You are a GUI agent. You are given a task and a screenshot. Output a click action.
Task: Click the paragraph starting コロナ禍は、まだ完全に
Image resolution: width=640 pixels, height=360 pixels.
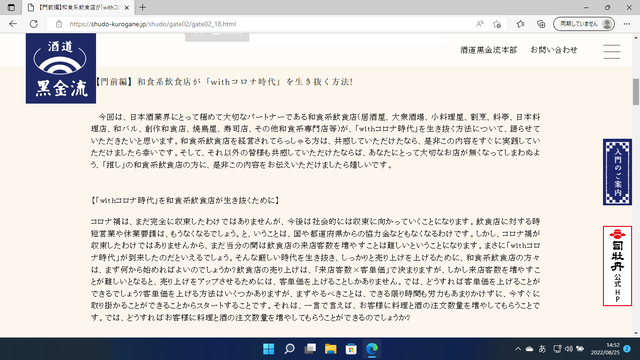(x=315, y=269)
